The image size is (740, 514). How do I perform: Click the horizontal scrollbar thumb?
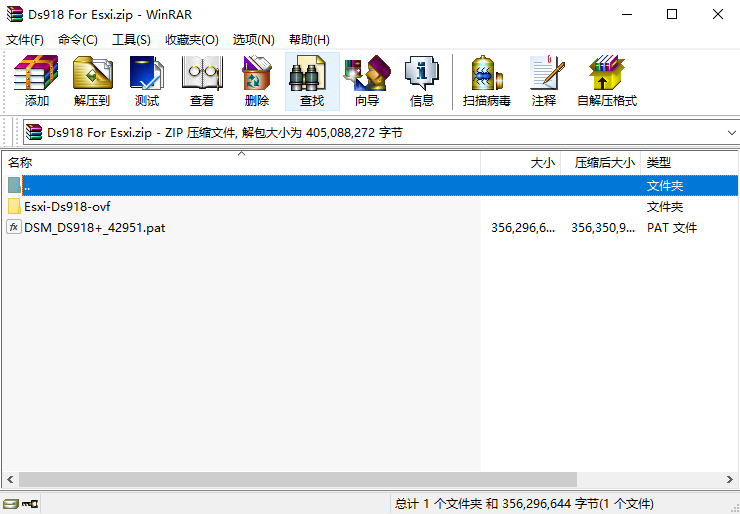point(298,480)
